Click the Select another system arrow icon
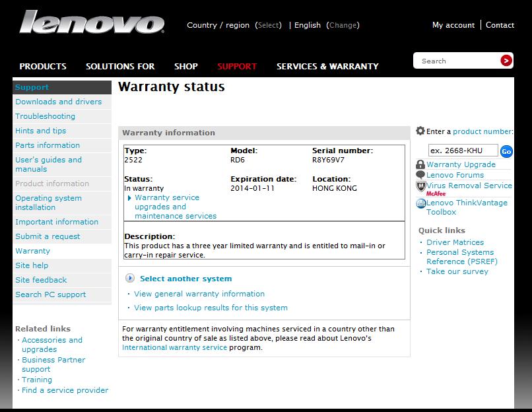 tap(130, 279)
